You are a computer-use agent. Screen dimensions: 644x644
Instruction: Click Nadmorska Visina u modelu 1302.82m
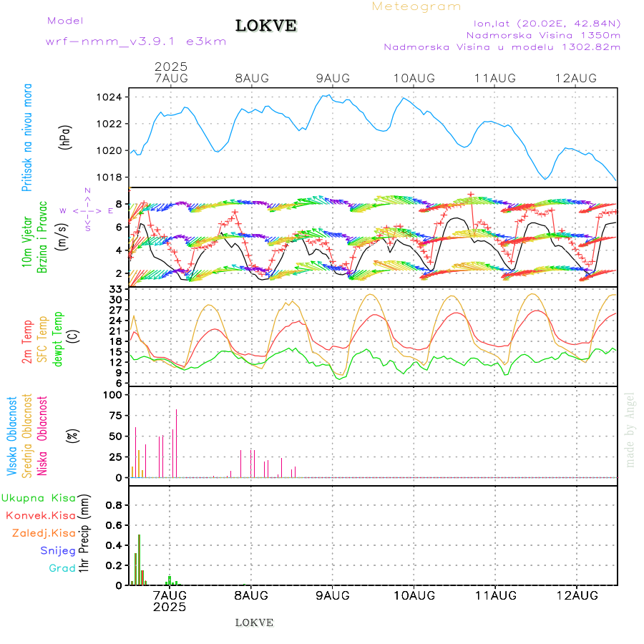coord(502,47)
